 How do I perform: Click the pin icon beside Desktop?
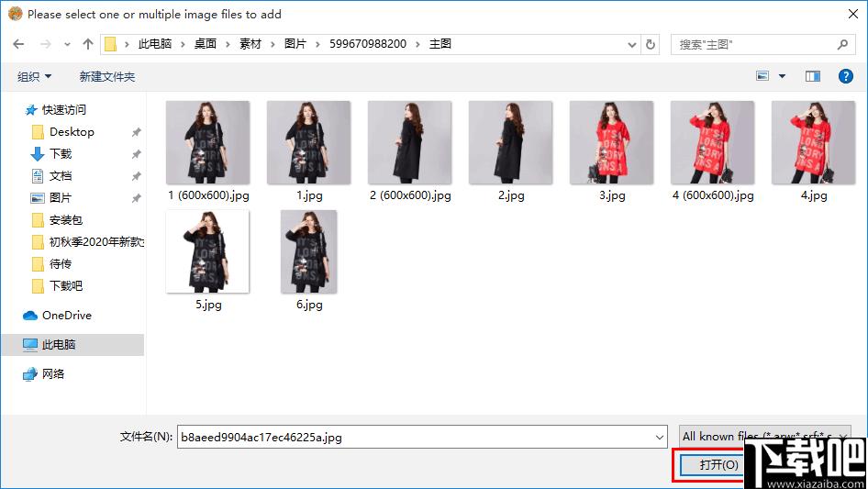pyautogui.click(x=136, y=132)
